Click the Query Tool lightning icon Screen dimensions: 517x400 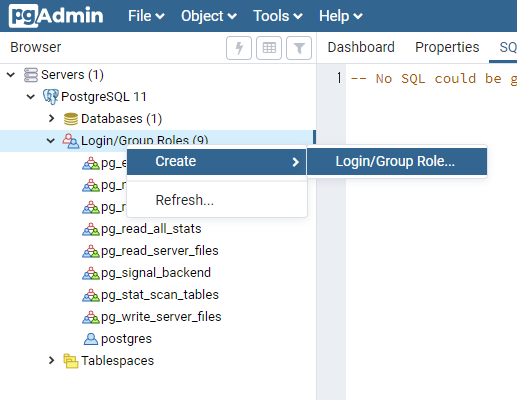pyautogui.click(x=239, y=48)
